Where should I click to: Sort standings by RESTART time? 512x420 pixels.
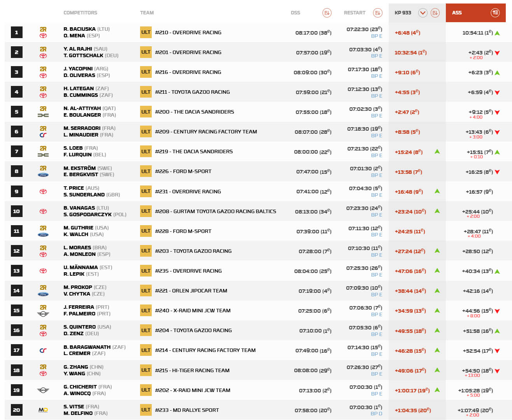click(x=377, y=13)
